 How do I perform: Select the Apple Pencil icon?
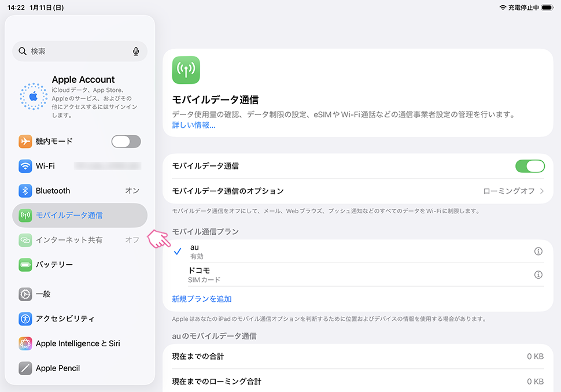click(x=25, y=368)
